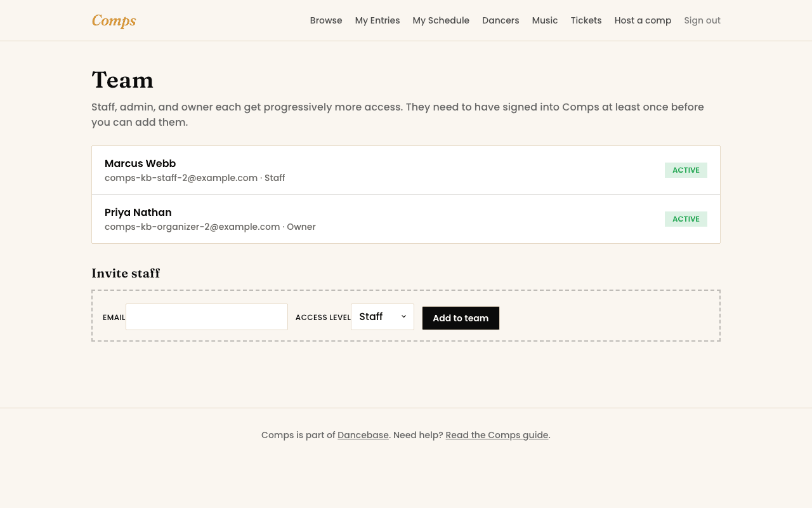Screen dimensions: 812x508
Task: Click the Comps logo
Action: (114, 20)
